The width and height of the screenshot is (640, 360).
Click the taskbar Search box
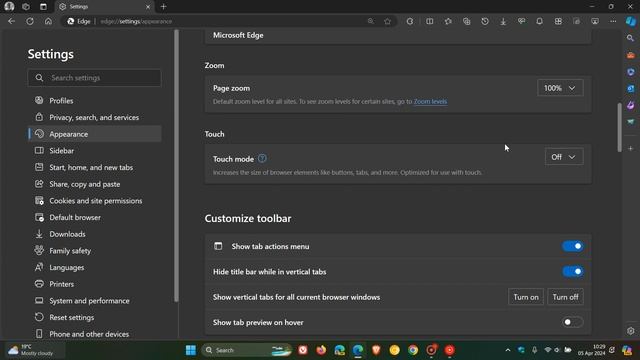(x=247, y=350)
